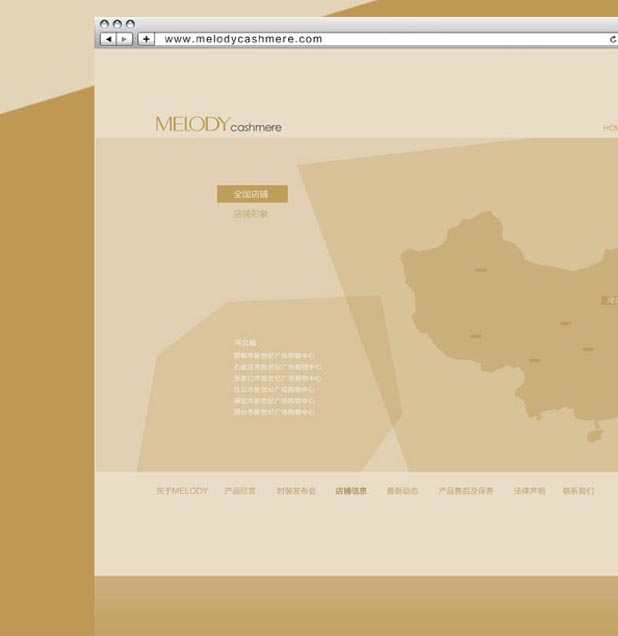Click the 任丘市 store entry in the list
Screen dimensions: 618x636
pyautogui.click(x=274, y=389)
